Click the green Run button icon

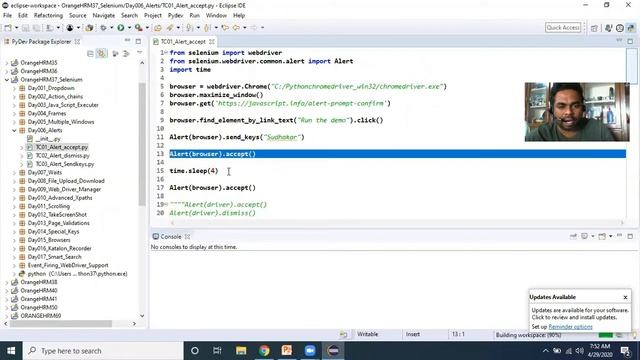click(121, 28)
